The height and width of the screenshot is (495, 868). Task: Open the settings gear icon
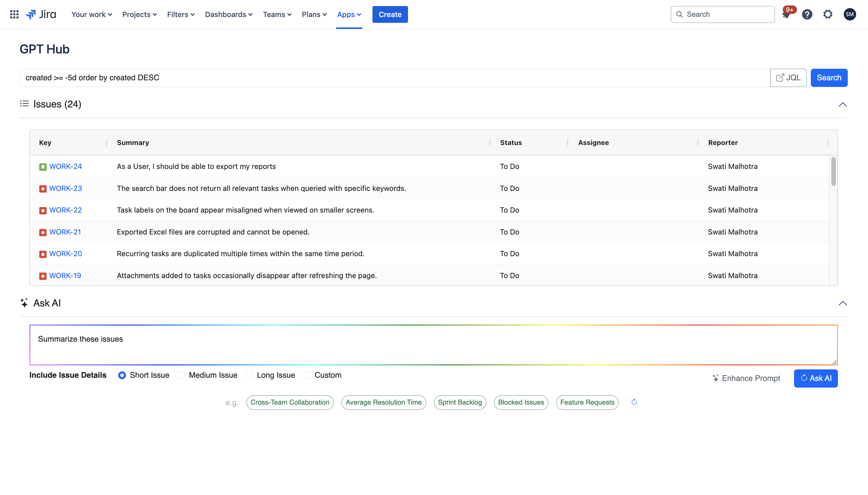(828, 14)
